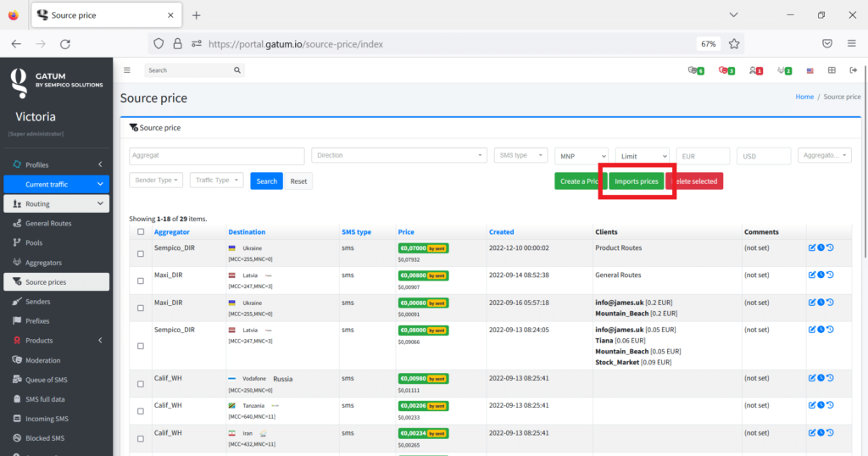Screen dimensions: 868x456
Task: Click the EUR price input field
Action: (x=702, y=156)
